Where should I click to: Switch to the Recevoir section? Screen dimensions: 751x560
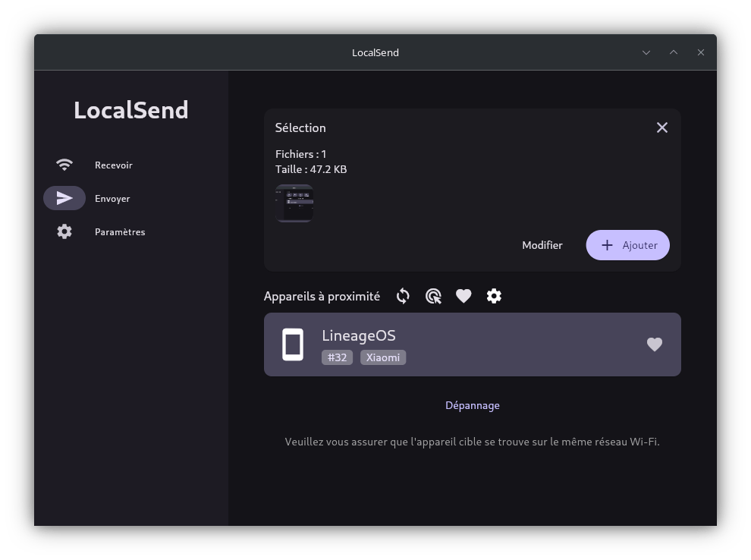[x=113, y=165]
